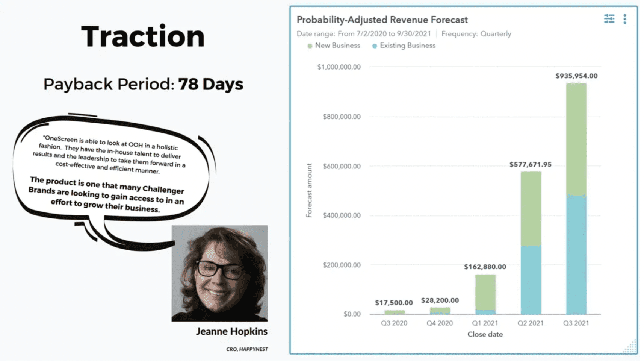644x361 pixels.
Task: Click the Q3 2021 green New Business bar segment
Action: [576, 138]
